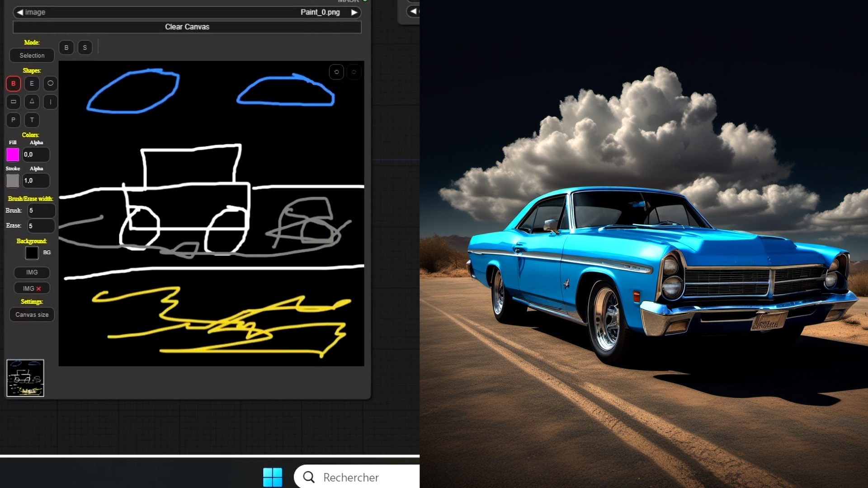This screenshot has height=488, width=868.
Task: Toggle the S button above the canvas
Action: click(85, 47)
